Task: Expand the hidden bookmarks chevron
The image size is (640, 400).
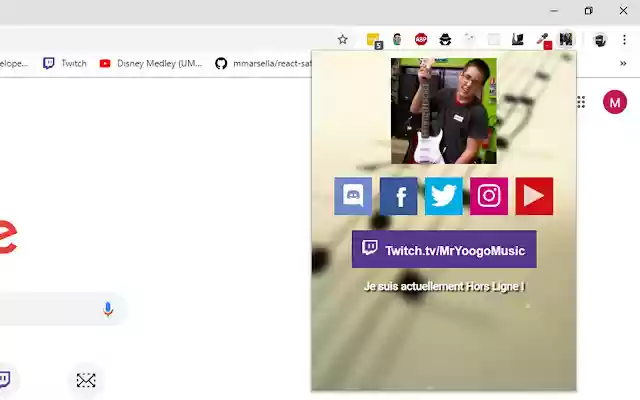Action: tap(623, 63)
